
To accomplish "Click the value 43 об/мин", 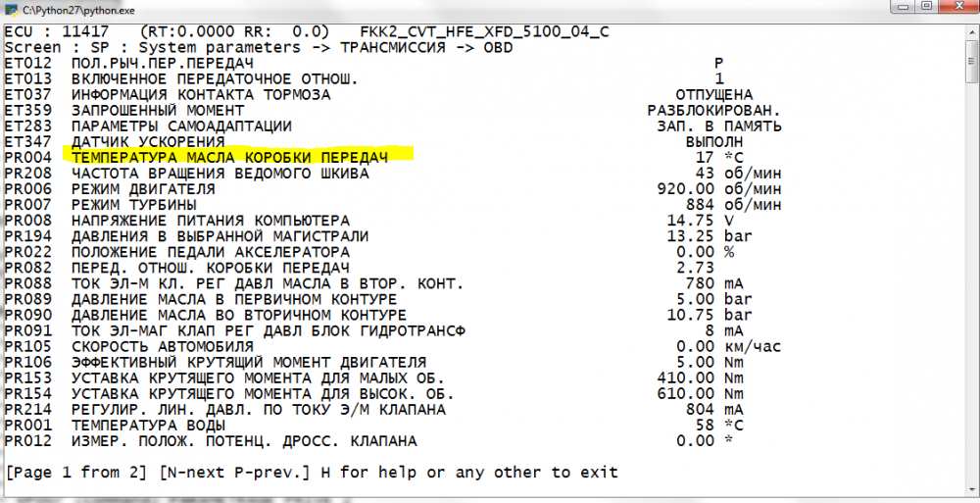I will coord(738,174).
